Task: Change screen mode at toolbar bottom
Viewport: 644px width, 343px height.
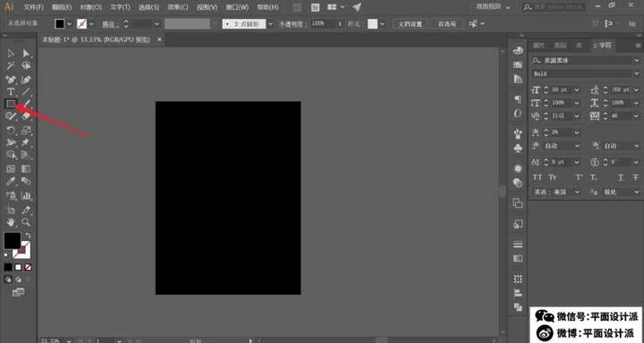Action: click(18, 292)
